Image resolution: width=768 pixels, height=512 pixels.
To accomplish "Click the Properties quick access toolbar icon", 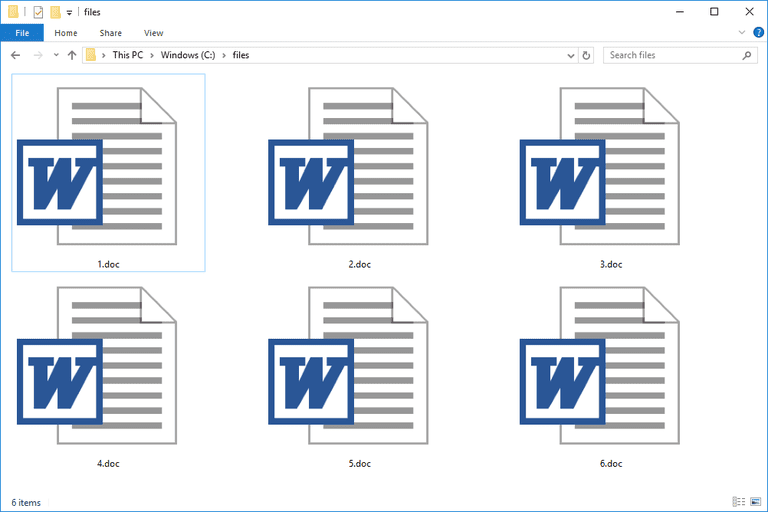I will pyautogui.click(x=38, y=12).
